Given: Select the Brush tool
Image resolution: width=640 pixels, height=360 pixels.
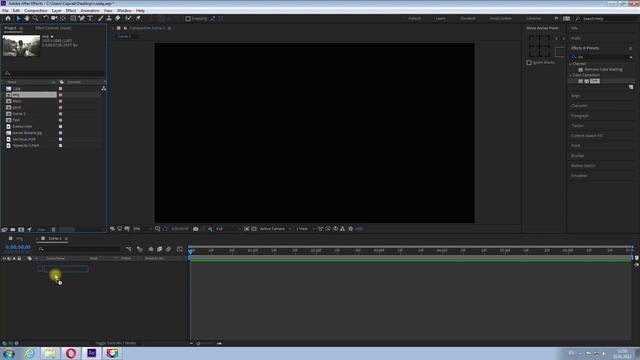Looking at the screenshot, I should [x=100, y=18].
